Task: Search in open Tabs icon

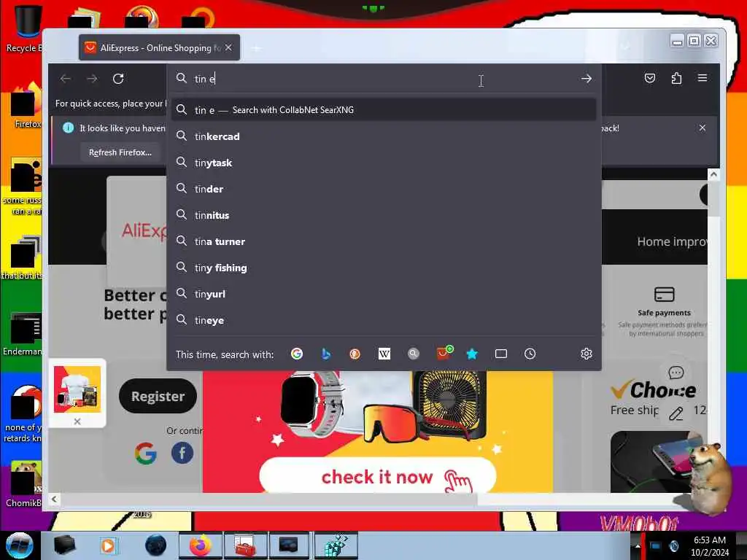Action: coord(501,354)
